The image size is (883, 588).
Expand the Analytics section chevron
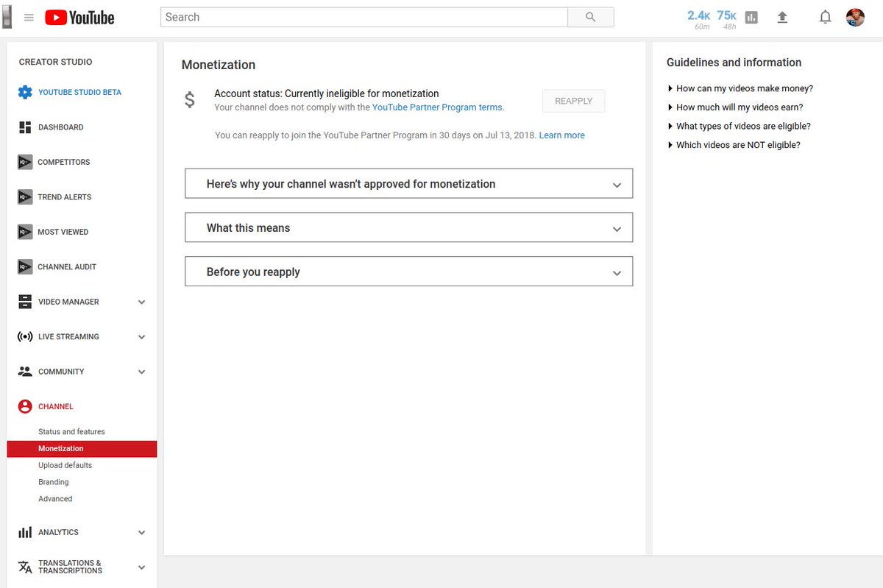click(x=142, y=532)
